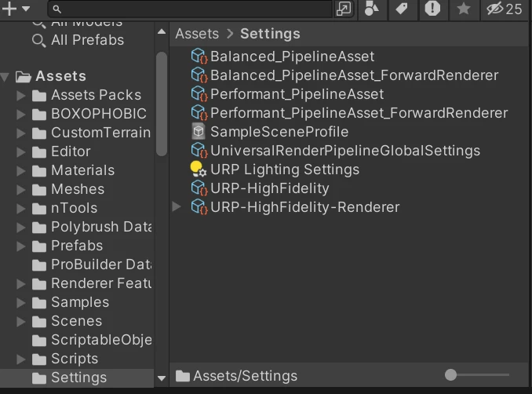Select the SampleSceneProfile asset icon

[199, 132]
